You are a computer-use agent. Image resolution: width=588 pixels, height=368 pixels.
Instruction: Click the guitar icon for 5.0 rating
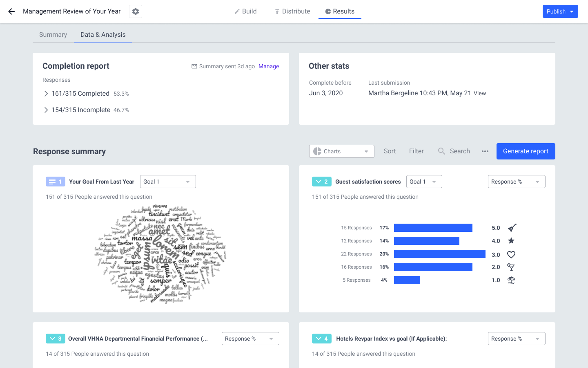tap(512, 228)
